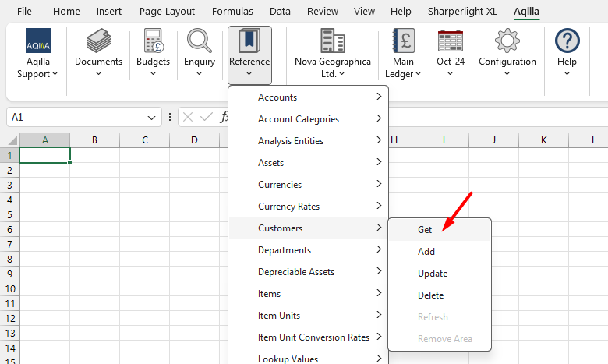Open the Configuration gear icon

(x=507, y=41)
